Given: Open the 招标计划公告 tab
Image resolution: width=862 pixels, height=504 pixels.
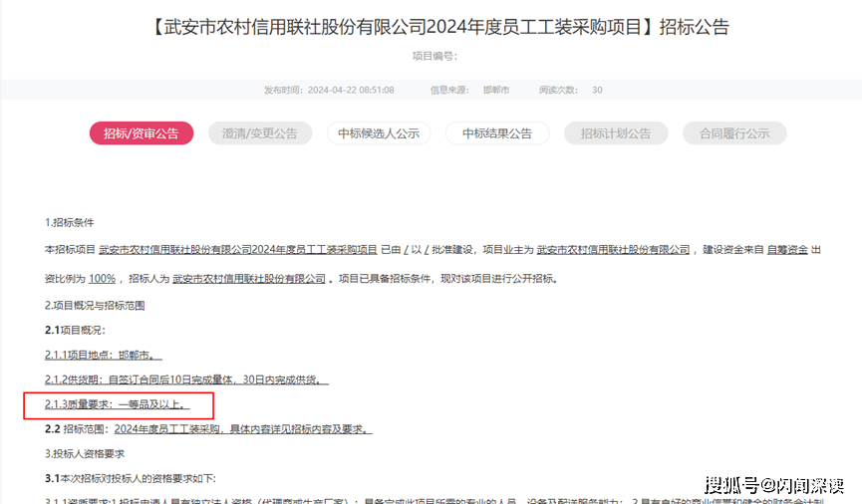Looking at the screenshot, I should pyautogui.click(x=616, y=133).
